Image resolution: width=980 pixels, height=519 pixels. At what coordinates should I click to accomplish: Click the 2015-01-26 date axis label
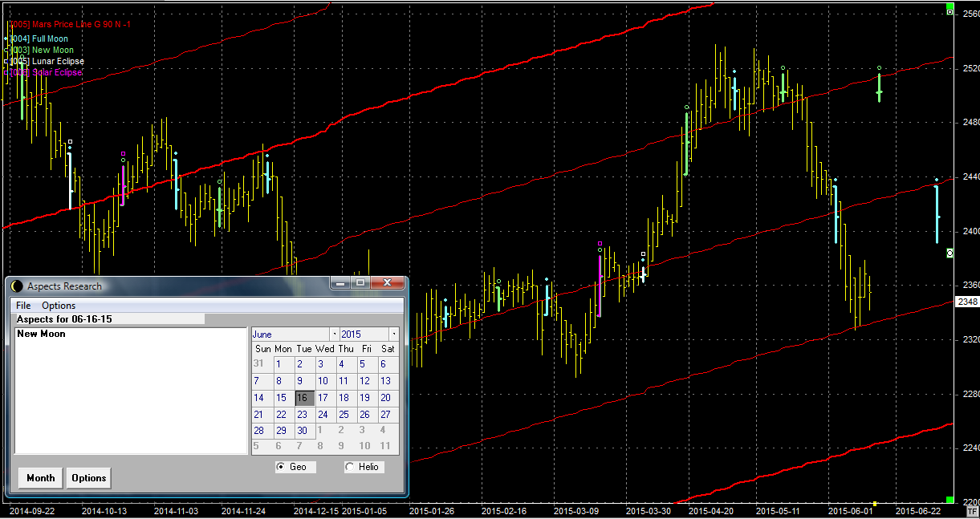pyautogui.click(x=431, y=510)
